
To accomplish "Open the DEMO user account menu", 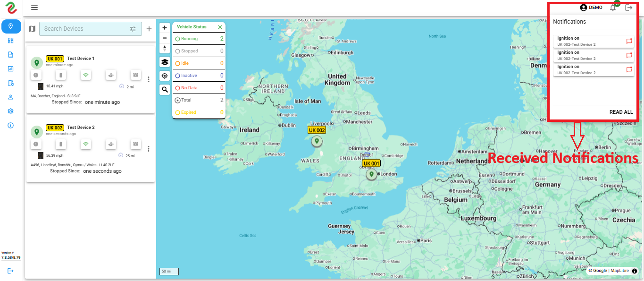I will click(x=591, y=7).
